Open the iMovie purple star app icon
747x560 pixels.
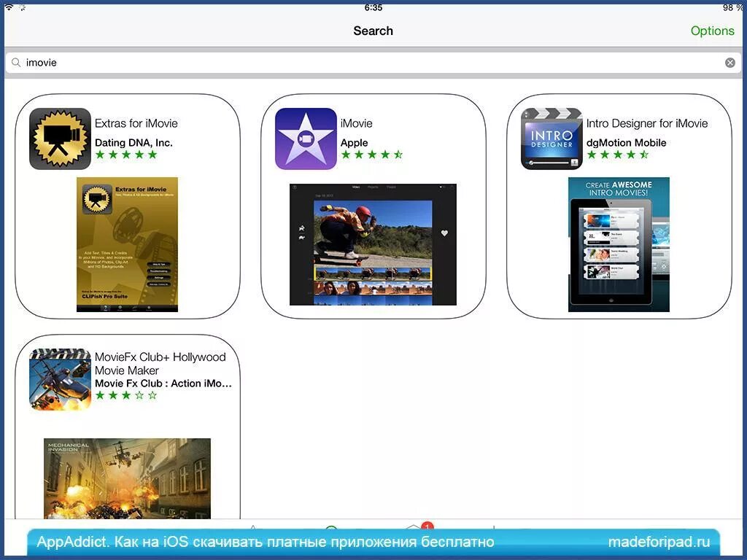point(306,139)
